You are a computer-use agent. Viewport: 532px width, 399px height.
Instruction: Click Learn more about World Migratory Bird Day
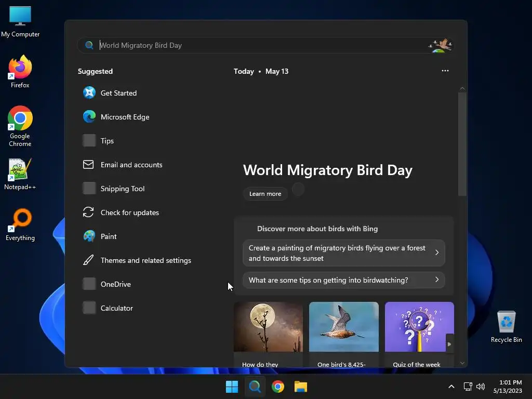(265, 194)
